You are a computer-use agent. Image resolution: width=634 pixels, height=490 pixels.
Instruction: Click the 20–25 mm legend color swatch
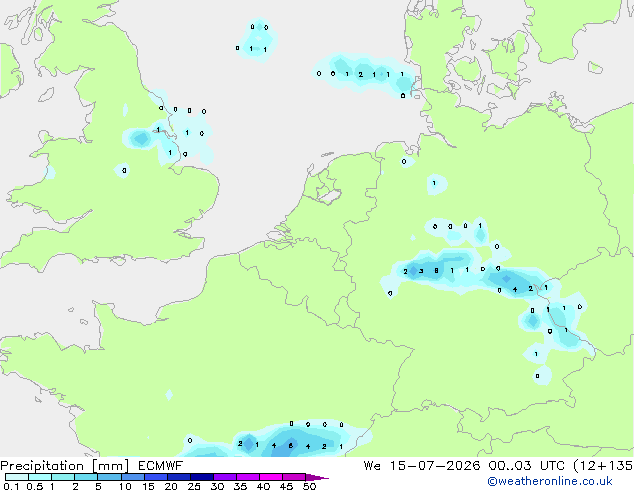[178, 477]
